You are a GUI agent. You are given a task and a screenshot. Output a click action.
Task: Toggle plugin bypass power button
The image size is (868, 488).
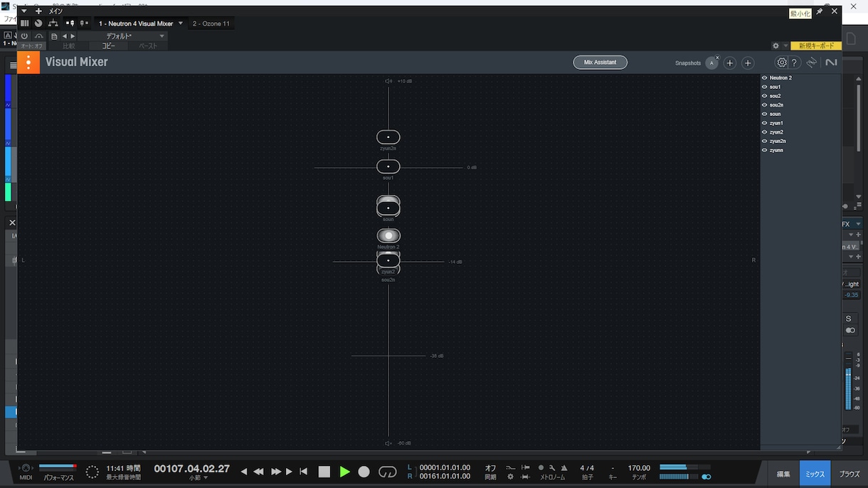click(x=24, y=36)
